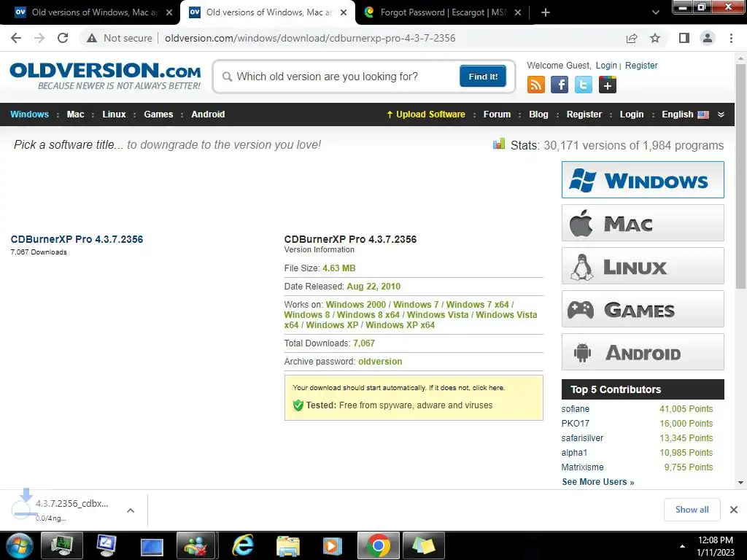Open the side panel icon
Viewport: 747px width, 560px height.
click(684, 38)
